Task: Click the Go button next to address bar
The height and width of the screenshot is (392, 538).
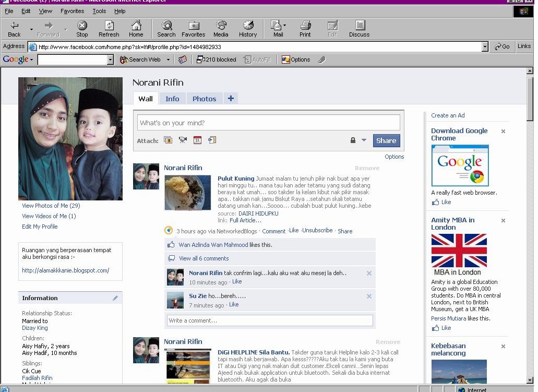Action: coord(502,46)
